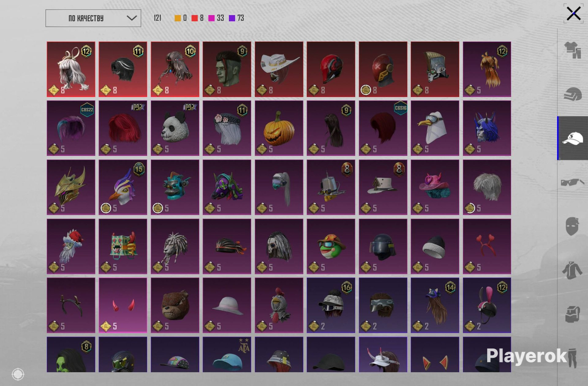The height and width of the screenshot is (386, 588).
Task: Select the flower crown grey hair, level 11
Action: point(227,128)
